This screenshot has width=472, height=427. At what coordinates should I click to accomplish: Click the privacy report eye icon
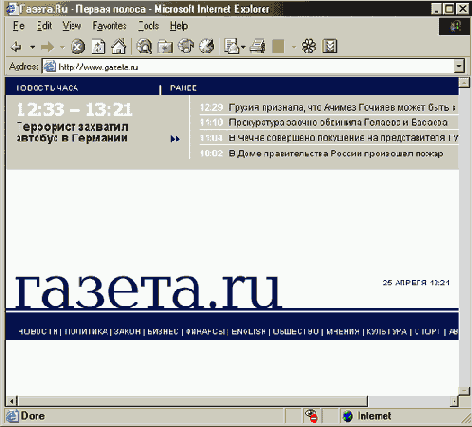[x=311, y=416]
